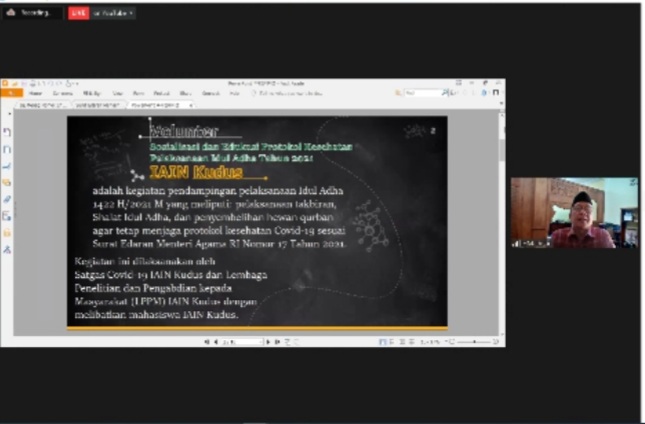Click the red LIVE badge
645x424 pixels.
(x=78, y=13)
